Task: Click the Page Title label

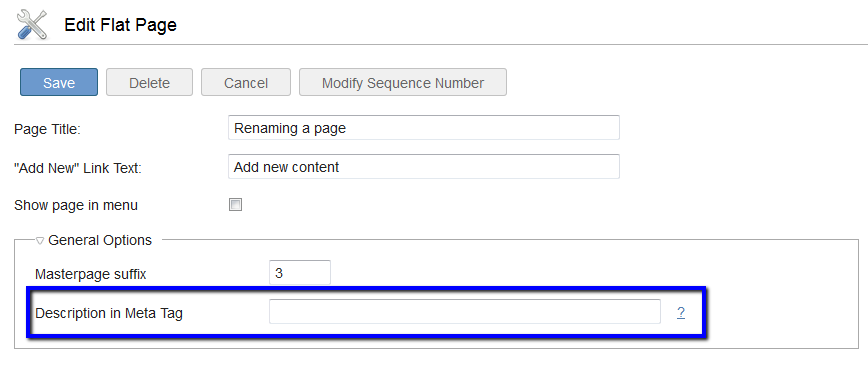Action: (x=48, y=129)
